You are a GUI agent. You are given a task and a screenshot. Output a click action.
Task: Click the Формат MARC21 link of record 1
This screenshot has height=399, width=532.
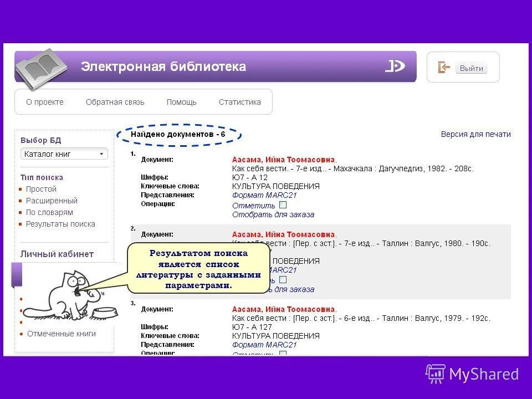click(x=263, y=195)
